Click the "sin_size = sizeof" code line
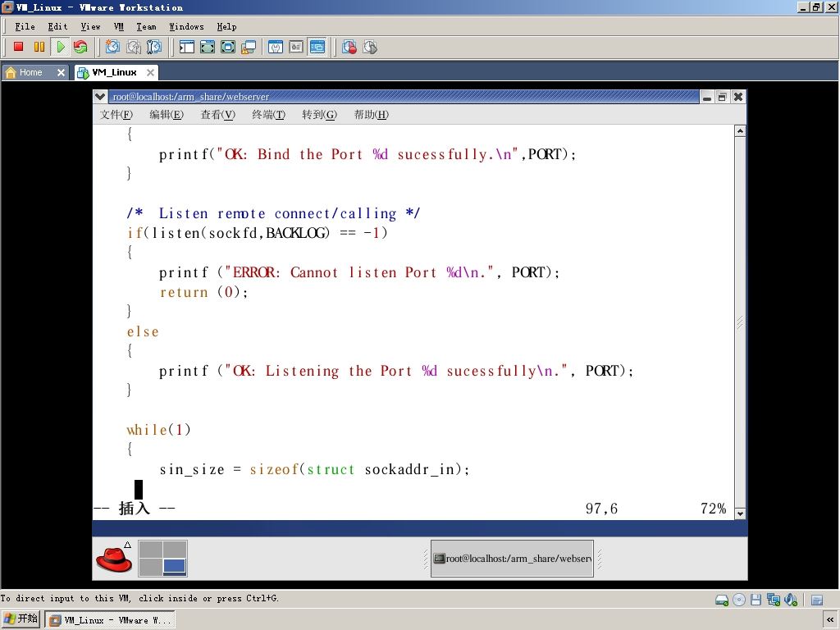 point(314,470)
